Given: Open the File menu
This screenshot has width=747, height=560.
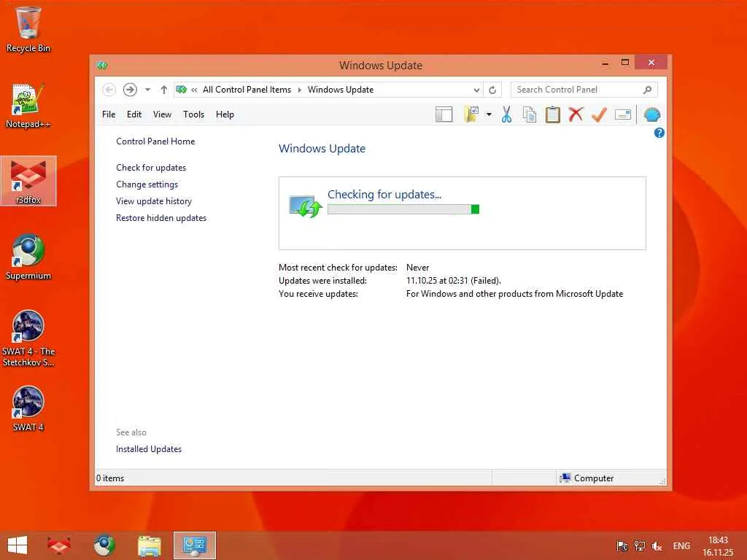Looking at the screenshot, I should [109, 114].
